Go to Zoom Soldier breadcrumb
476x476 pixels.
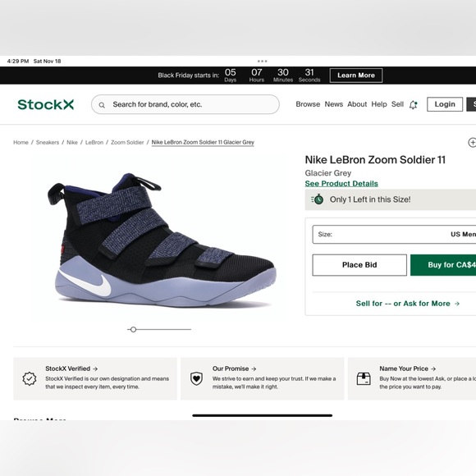pyautogui.click(x=127, y=142)
